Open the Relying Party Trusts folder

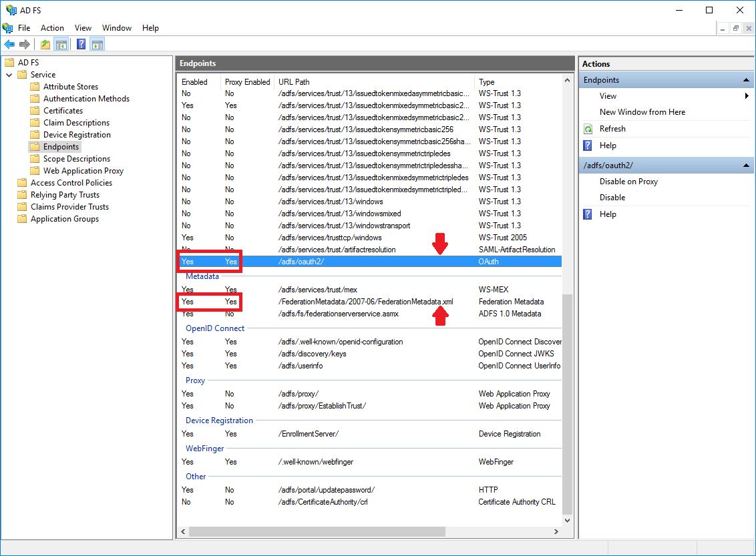pos(65,195)
